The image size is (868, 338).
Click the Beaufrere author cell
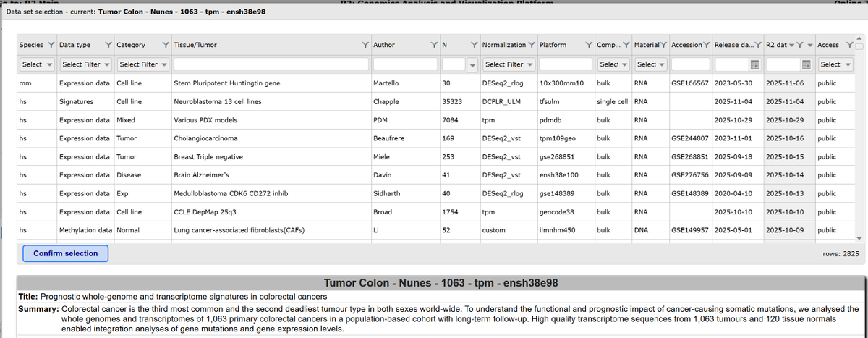(x=405, y=138)
